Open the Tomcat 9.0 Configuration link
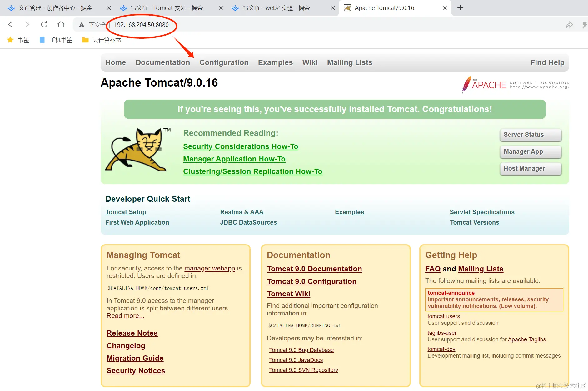The image size is (588, 391). (311, 281)
